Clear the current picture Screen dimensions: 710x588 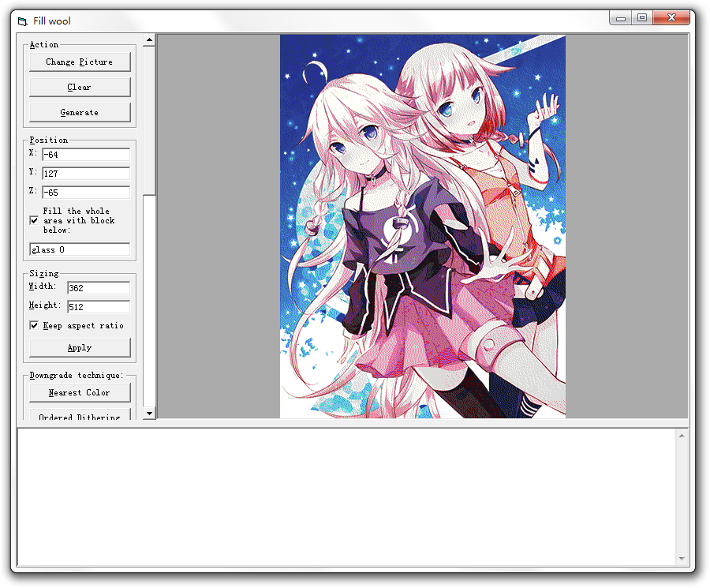pyautogui.click(x=80, y=88)
